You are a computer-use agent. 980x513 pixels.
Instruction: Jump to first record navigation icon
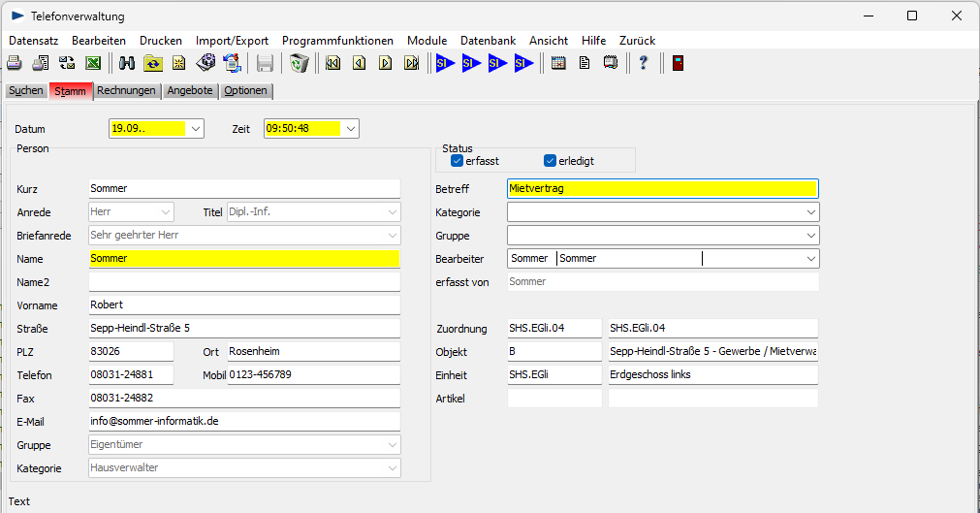coord(333,64)
